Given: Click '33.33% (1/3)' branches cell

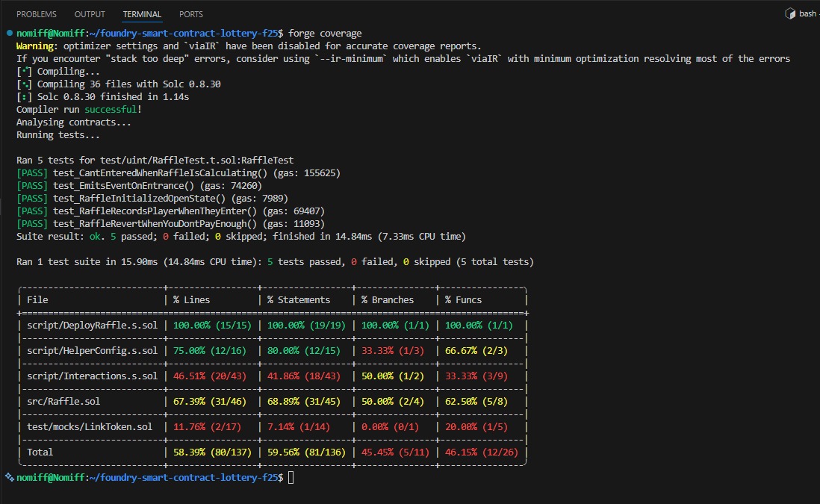Looking at the screenshot, I should coord(393,351).
